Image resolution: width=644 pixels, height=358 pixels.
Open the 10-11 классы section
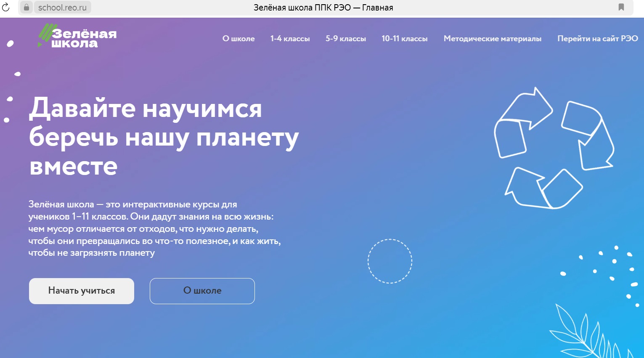point(404,39)
